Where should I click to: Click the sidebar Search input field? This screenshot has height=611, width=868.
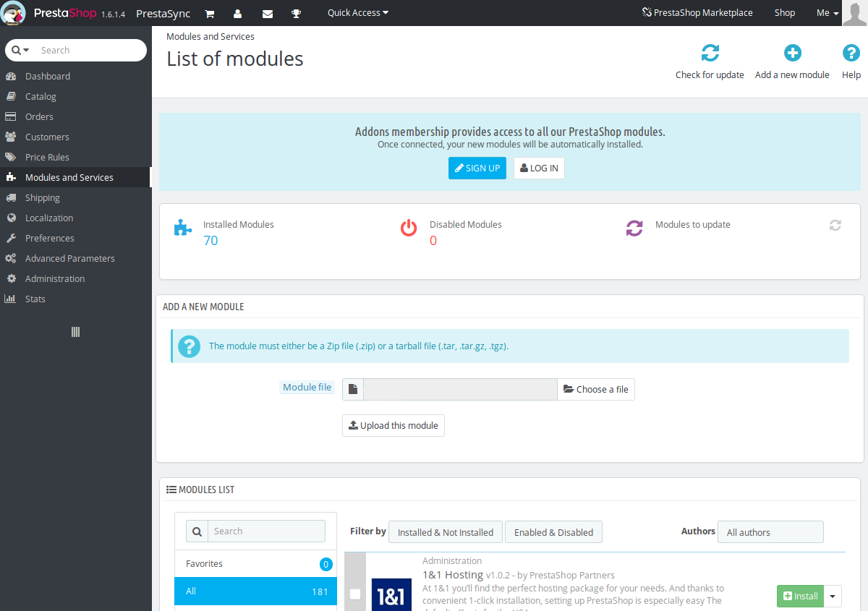[90, 51]
